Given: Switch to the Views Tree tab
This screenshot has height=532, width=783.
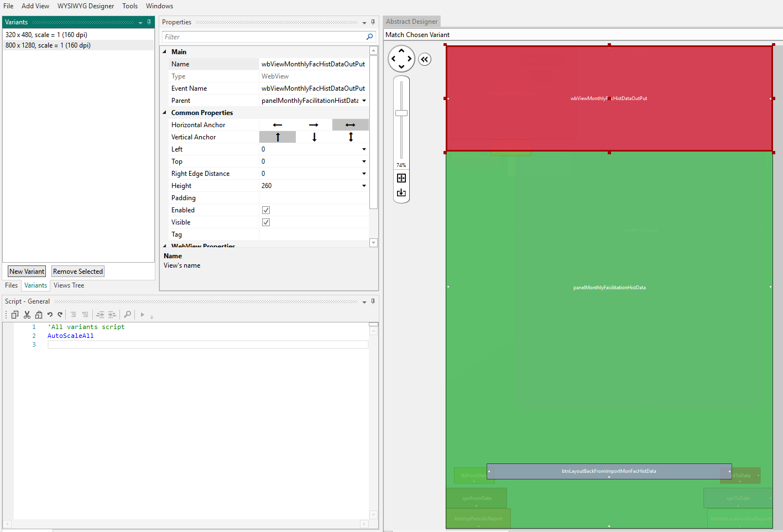Looking at the screenshot, I should [x=69, y=285].
